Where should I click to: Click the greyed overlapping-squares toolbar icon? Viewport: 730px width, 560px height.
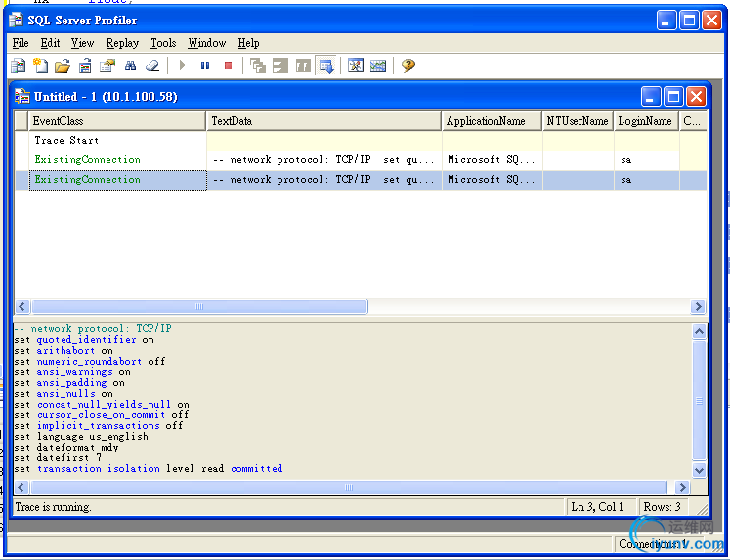click(257, 65)
